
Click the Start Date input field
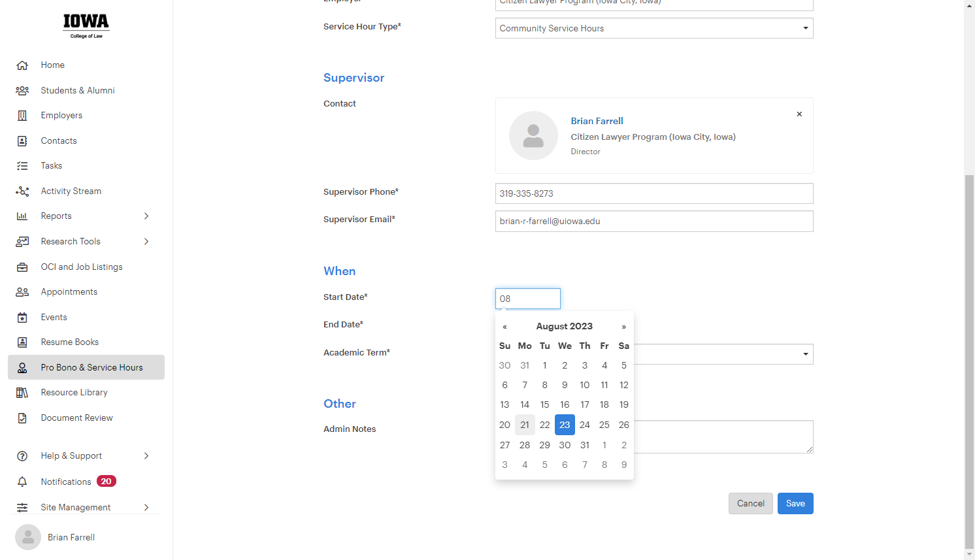click(528, 299)
